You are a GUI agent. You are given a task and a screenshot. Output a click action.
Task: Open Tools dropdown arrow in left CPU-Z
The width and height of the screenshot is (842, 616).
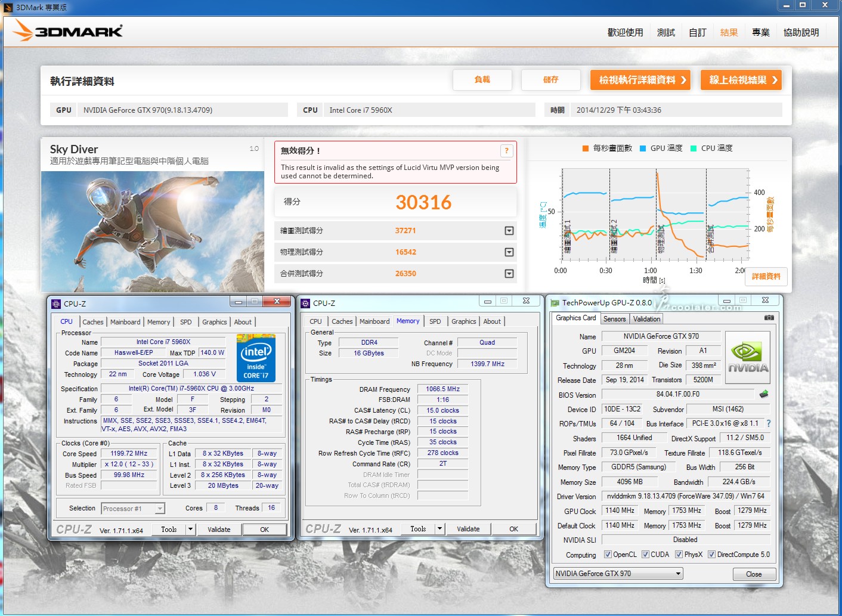[190, 529]
